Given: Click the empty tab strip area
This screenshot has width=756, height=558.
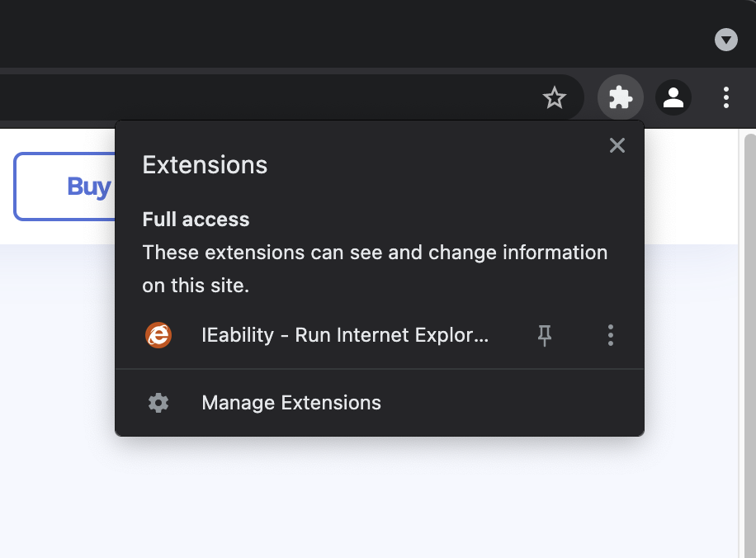Looking at the screenshot, I should 338,34.
